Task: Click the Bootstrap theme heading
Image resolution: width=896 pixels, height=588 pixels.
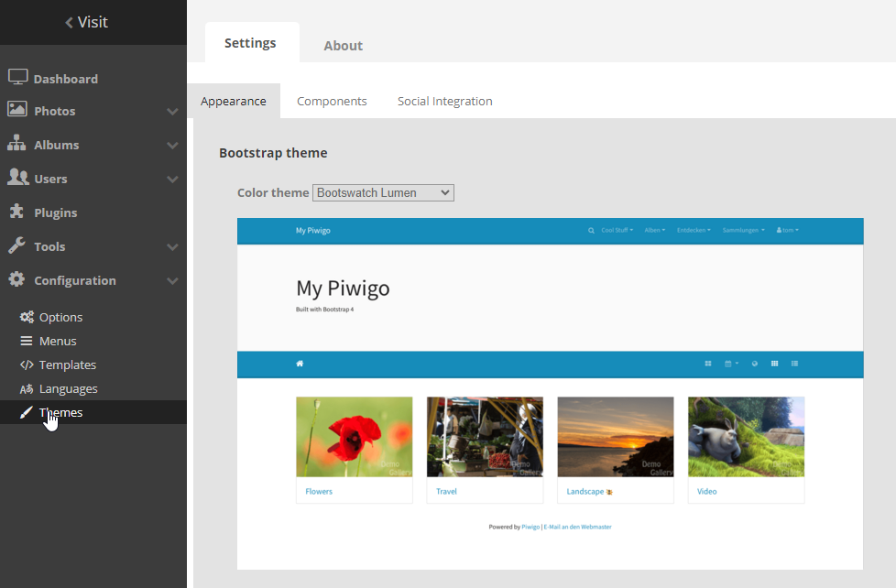Action: [x=273, y=153]
